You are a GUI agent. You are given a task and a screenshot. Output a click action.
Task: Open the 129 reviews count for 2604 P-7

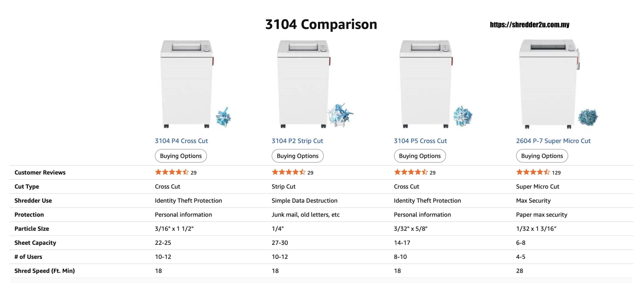556,173
